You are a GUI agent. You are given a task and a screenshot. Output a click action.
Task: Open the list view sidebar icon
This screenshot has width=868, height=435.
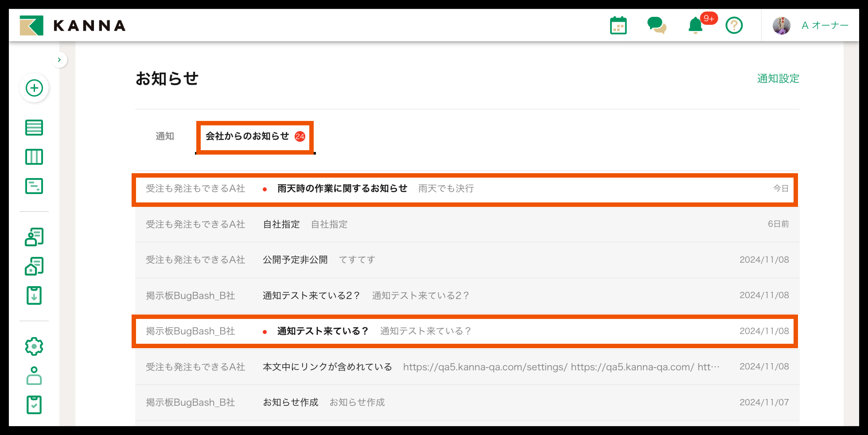click(x=34, y=127)
